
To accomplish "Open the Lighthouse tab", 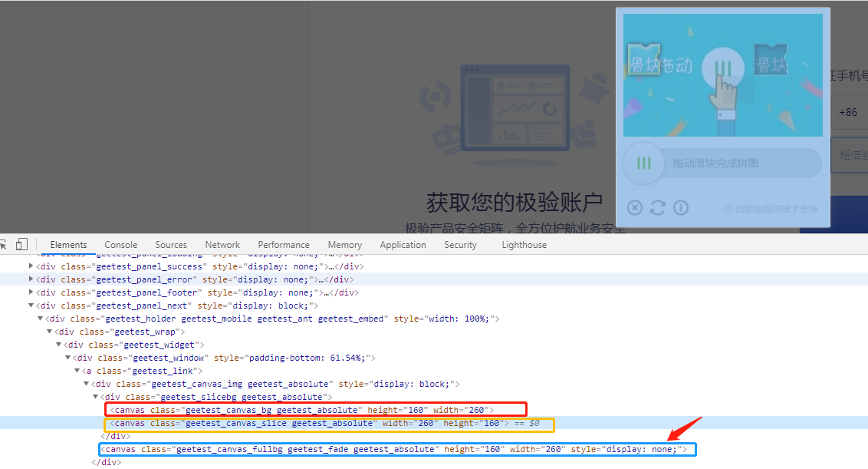I will point(524,245).
